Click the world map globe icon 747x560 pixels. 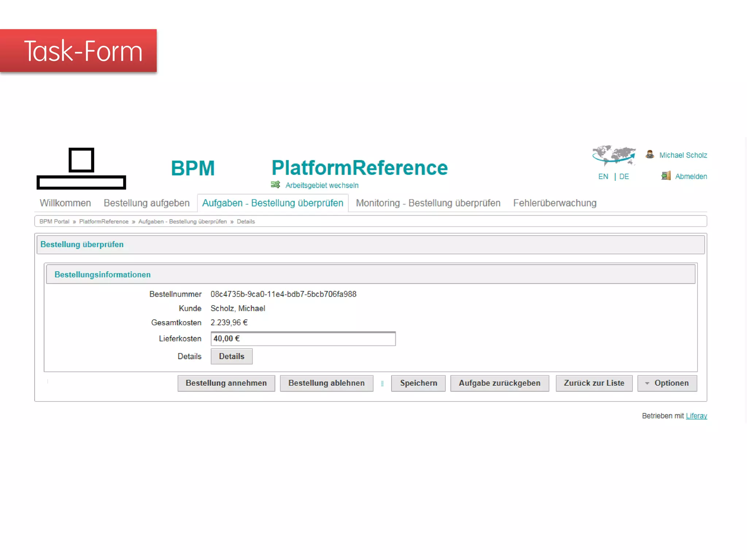(x=614, y=155)
